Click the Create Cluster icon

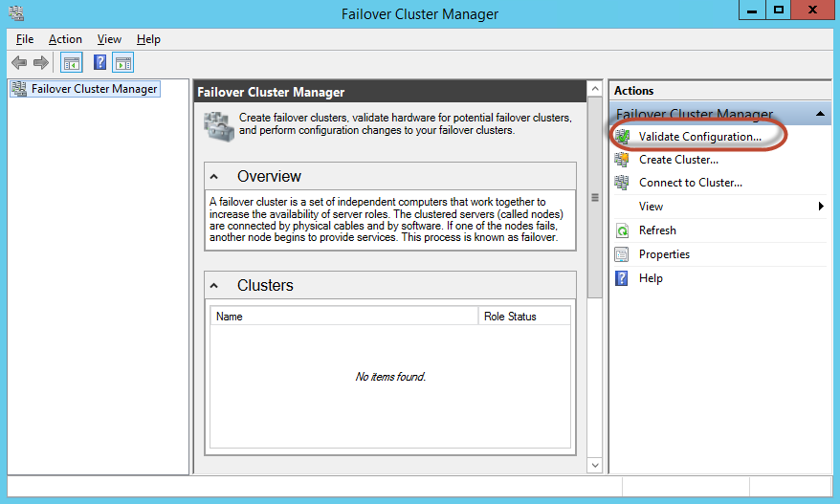622,160
